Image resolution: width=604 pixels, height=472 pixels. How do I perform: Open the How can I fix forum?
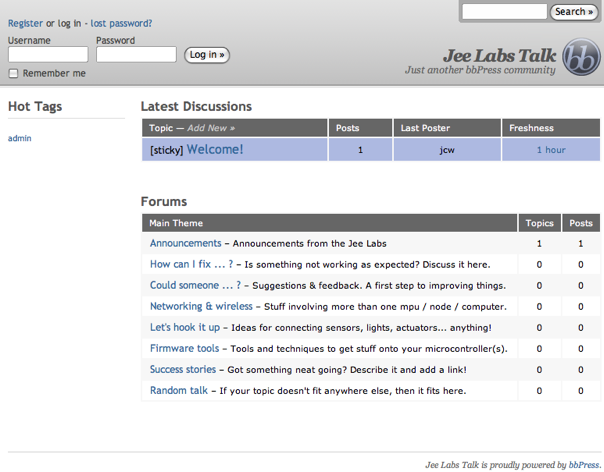click(191, 264)
